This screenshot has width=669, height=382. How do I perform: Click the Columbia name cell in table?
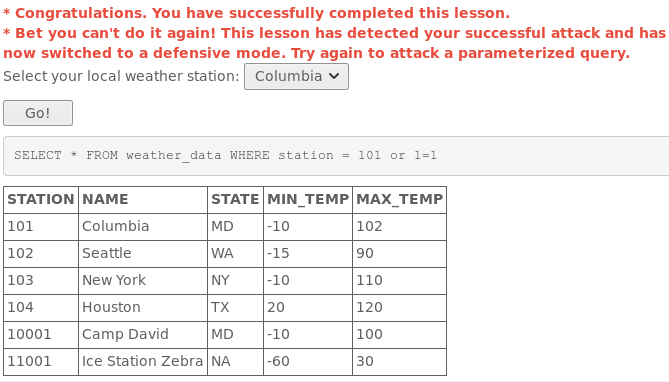click(143, 227)
